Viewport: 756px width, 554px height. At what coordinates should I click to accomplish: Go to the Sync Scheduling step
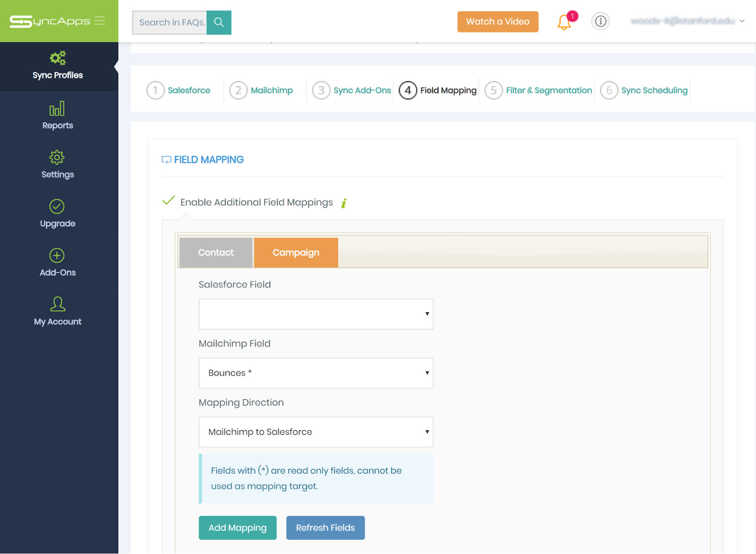(x=654, y=90)
